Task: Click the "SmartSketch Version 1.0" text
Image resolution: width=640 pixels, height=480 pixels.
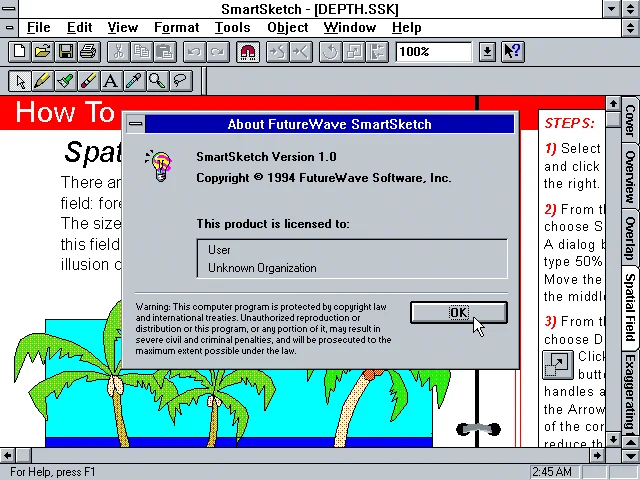Action: (266, 157)
